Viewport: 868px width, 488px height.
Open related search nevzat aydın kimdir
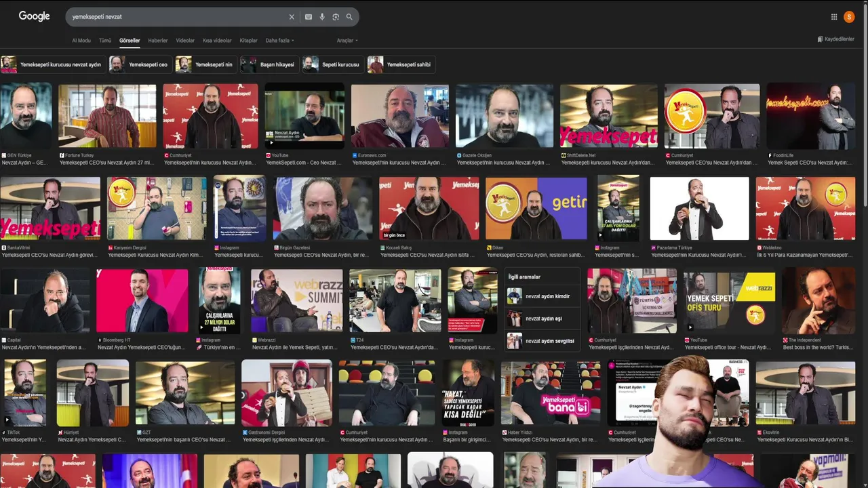[x=542, y=296]
